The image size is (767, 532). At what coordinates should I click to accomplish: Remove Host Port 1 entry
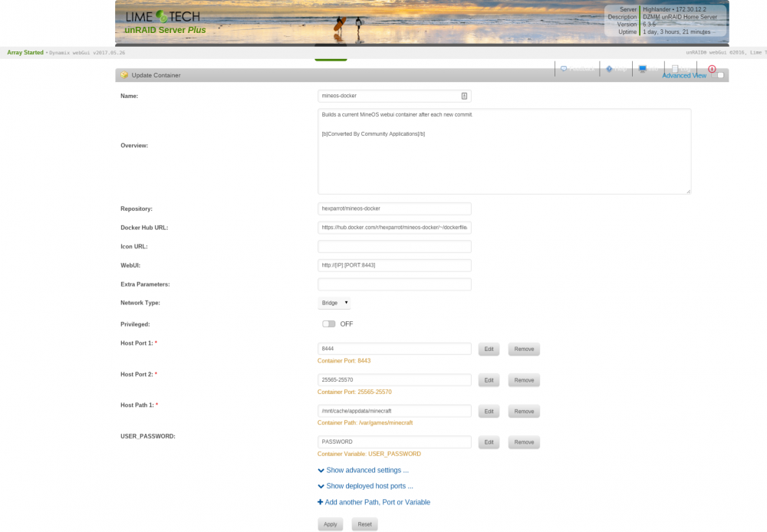(524, 349)
